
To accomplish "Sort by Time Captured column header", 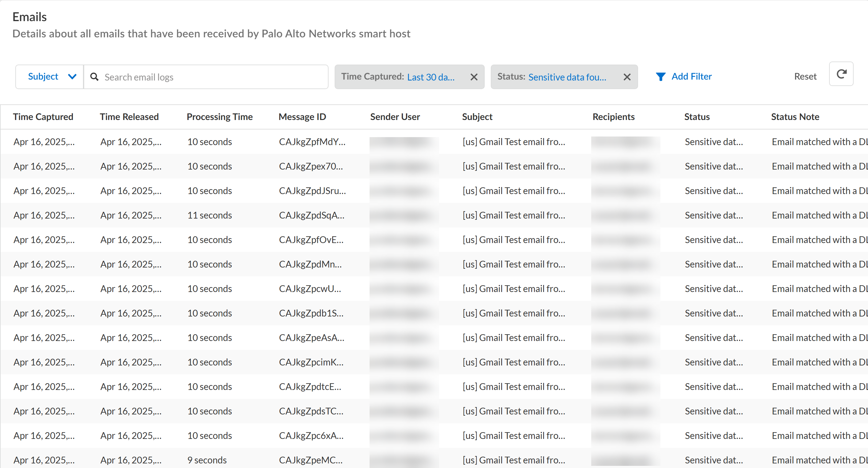I will tap(43, 117).
